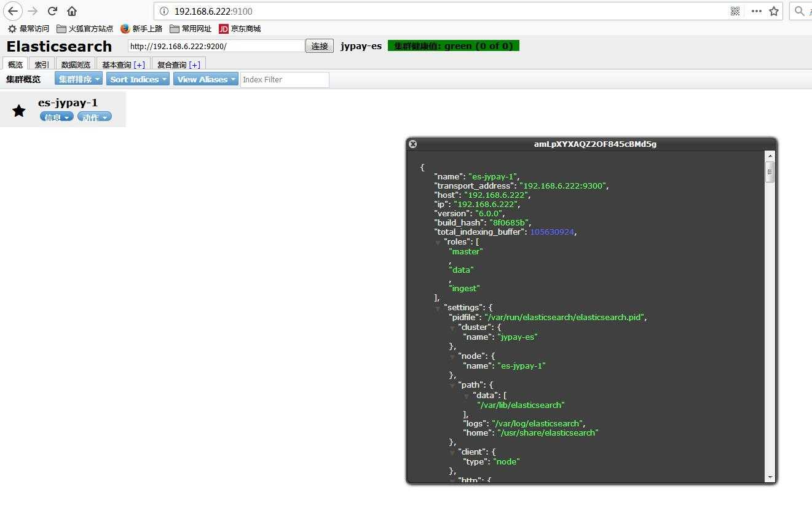Image resolution: width=812 pixels, height=505 pixels.
Task: Click the dialog scrollbar down arrow
Action: pos(770,477)
